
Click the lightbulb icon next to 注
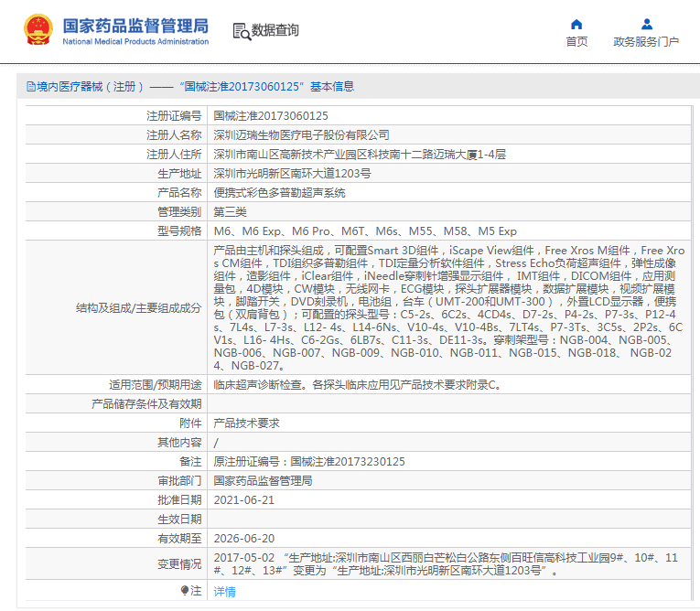point(184,591)
